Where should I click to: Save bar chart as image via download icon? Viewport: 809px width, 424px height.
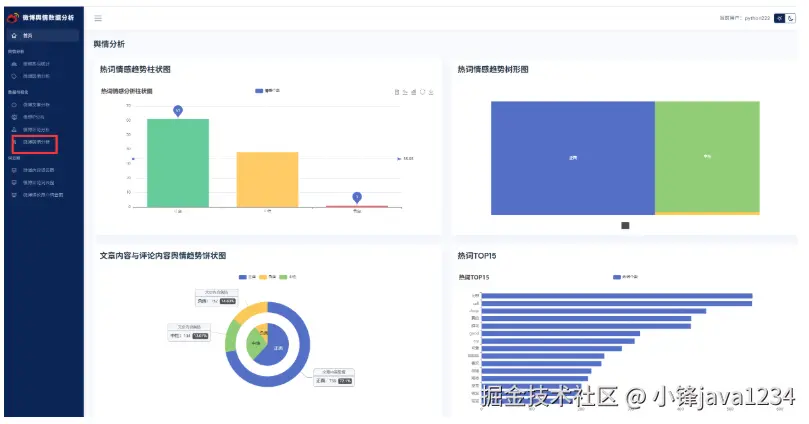click(431, 92)
